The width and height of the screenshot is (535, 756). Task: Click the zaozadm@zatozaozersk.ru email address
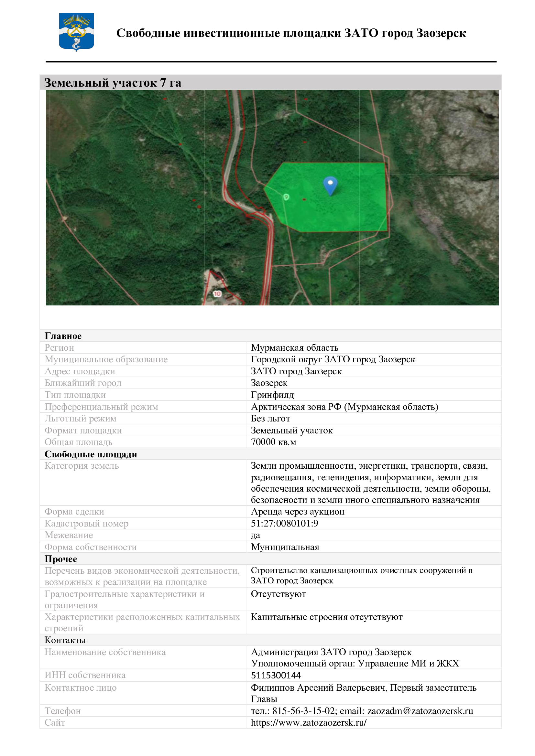(420, 710)
